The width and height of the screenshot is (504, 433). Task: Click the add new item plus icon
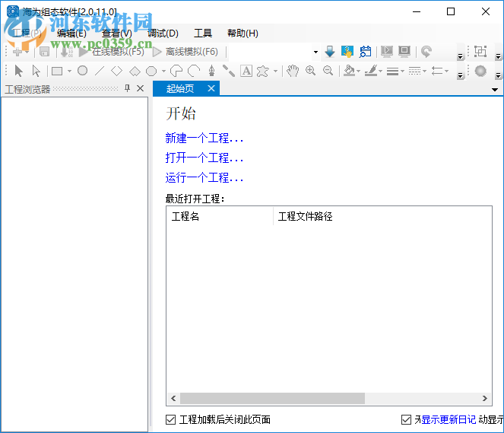pos(17,52)
